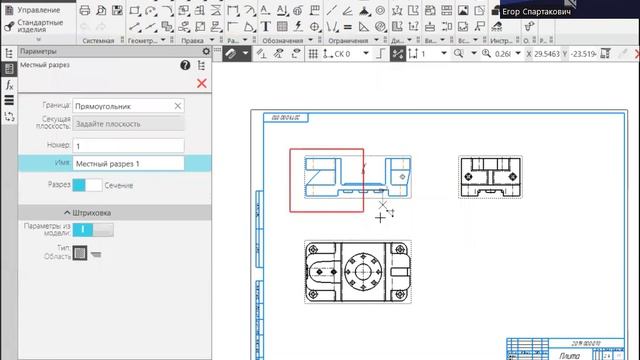
Task: Click the zoom-in magnifier icon
Action: pos(486,53)
